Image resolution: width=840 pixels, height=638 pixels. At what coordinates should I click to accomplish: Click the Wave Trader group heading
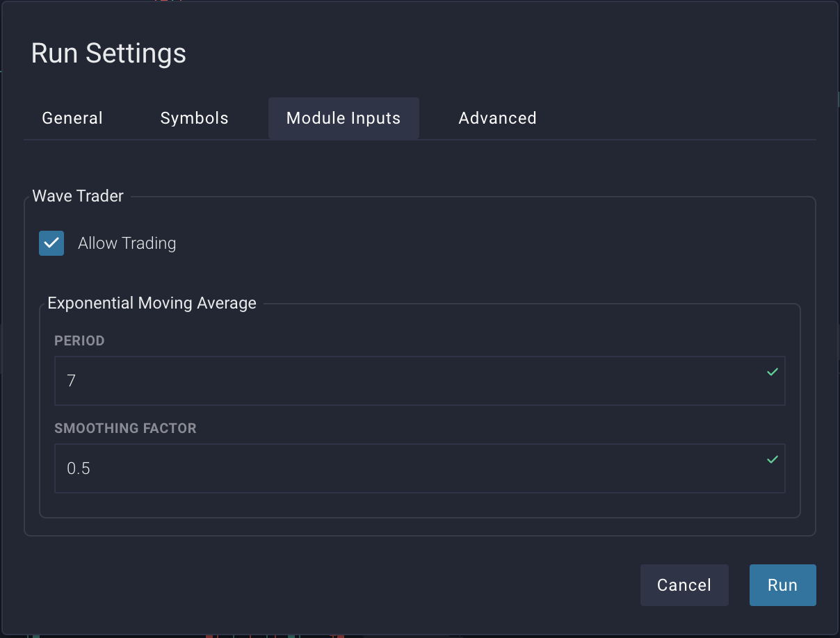78,196
